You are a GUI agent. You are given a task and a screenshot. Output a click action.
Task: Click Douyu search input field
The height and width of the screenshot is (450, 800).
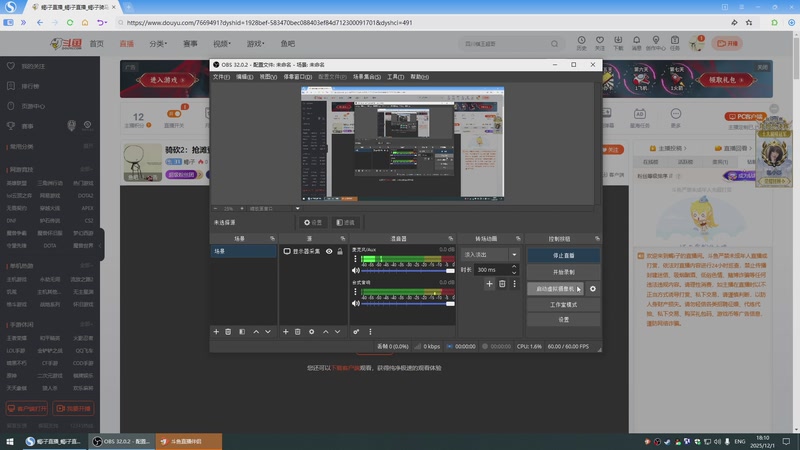504,44
